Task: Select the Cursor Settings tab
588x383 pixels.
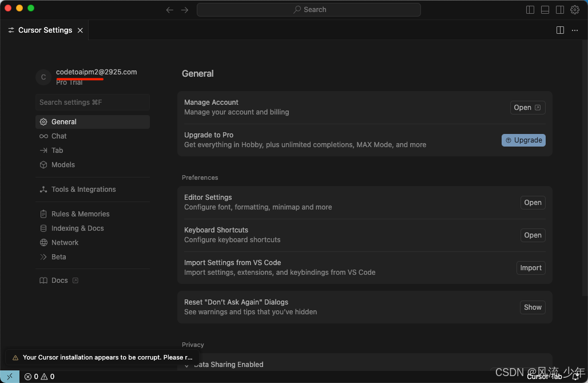Action: [45, 30]
